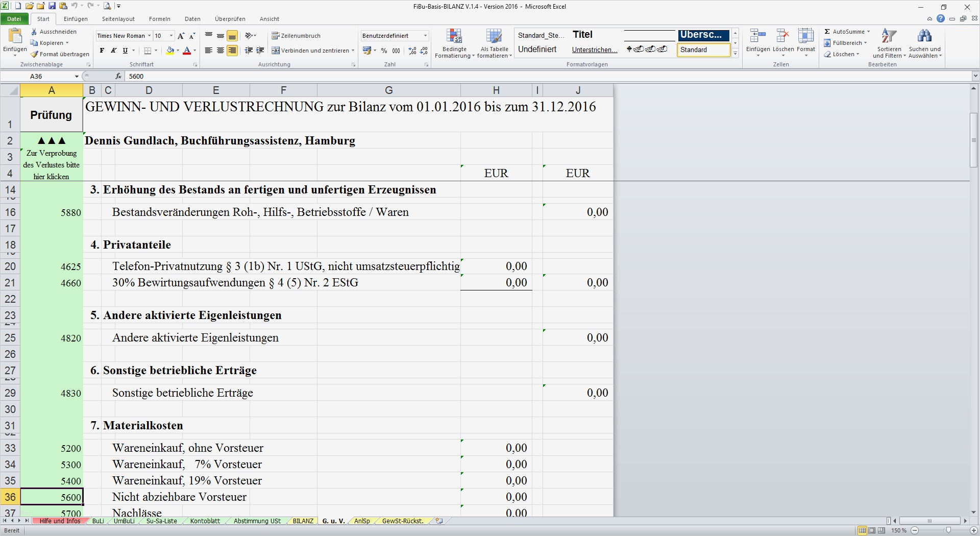This screenshot has height=536, width=980.
Task: Toggle right text alignment
Action: pos(232,51)
